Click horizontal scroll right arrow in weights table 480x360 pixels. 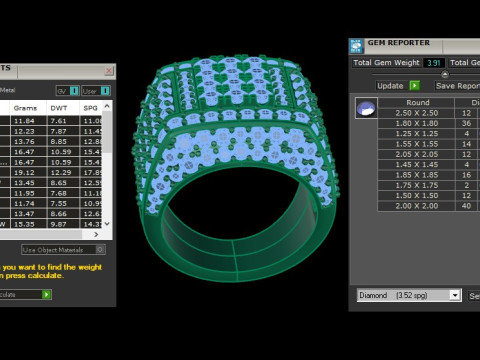[x=96, y=234]
